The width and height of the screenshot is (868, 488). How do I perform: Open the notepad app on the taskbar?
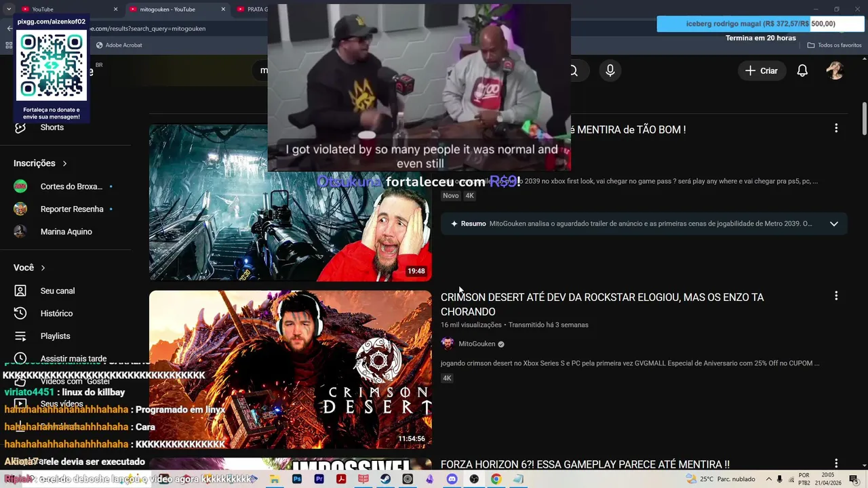click(x=518, y=479)
